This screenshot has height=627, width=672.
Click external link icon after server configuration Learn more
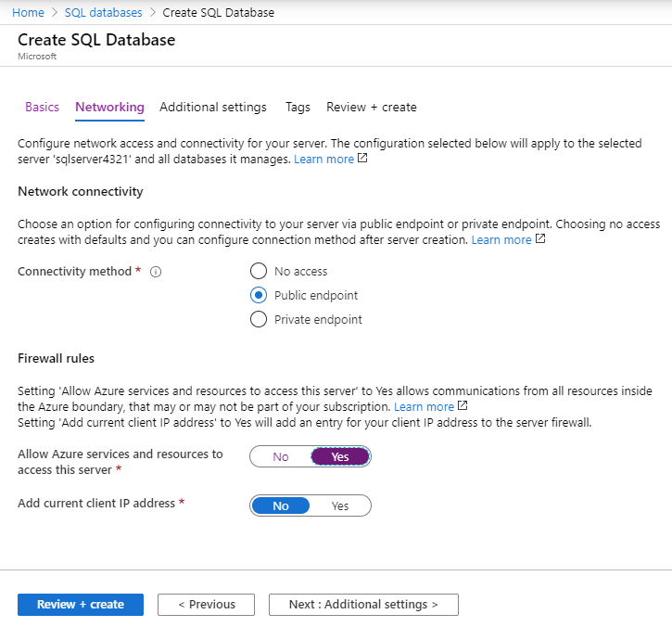pos(362,159)
